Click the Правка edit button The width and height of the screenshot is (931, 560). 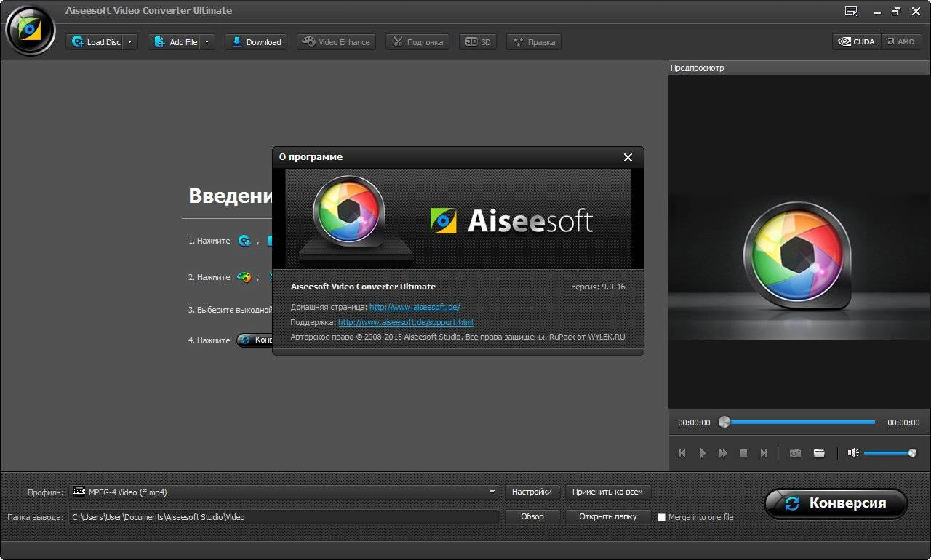click(534, 42)
